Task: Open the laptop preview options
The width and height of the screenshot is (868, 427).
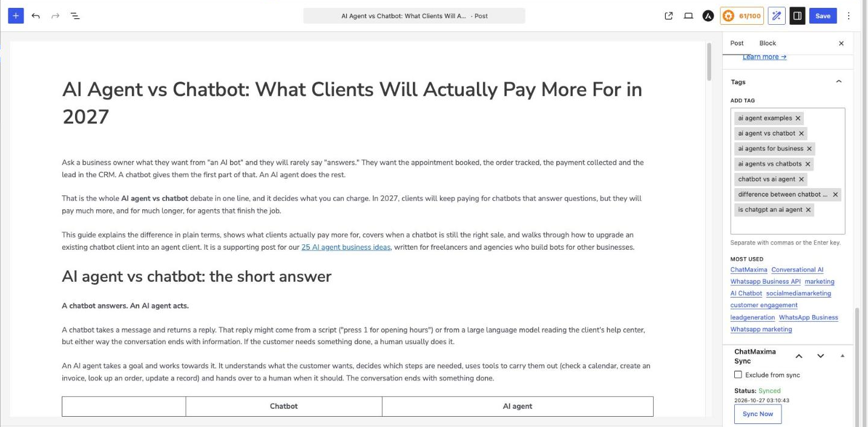Action: coord(688,16)
